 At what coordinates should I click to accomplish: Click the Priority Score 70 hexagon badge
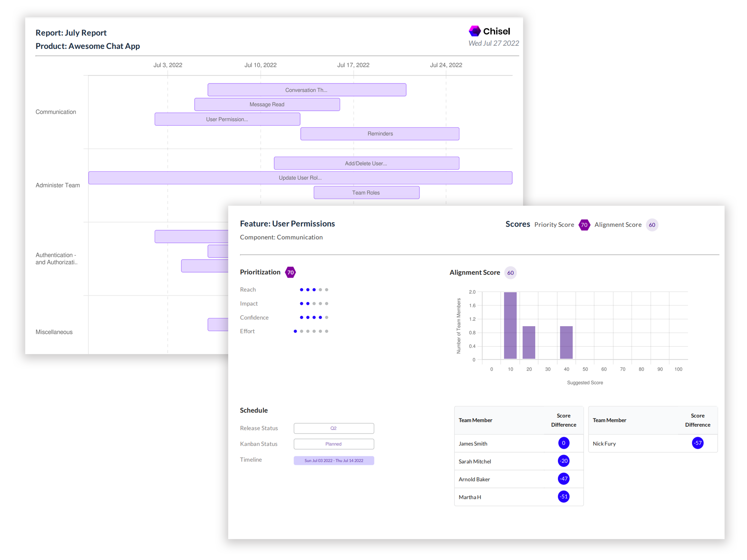584,225
